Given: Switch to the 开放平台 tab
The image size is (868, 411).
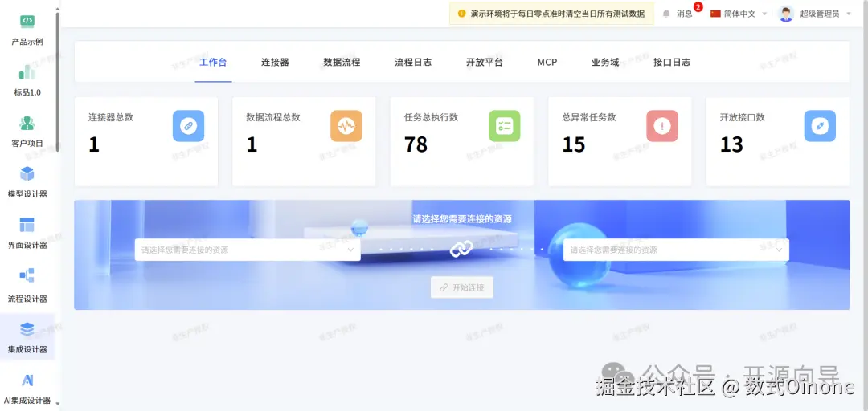Looking at the screenshot, I should pyautogui.click(x=485, y=63).
